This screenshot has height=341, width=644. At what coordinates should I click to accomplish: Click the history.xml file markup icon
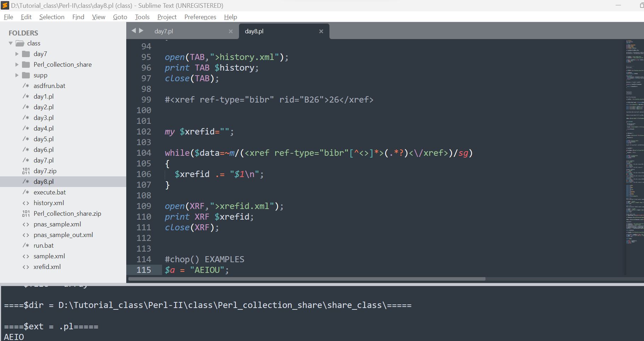coord(26,203)
